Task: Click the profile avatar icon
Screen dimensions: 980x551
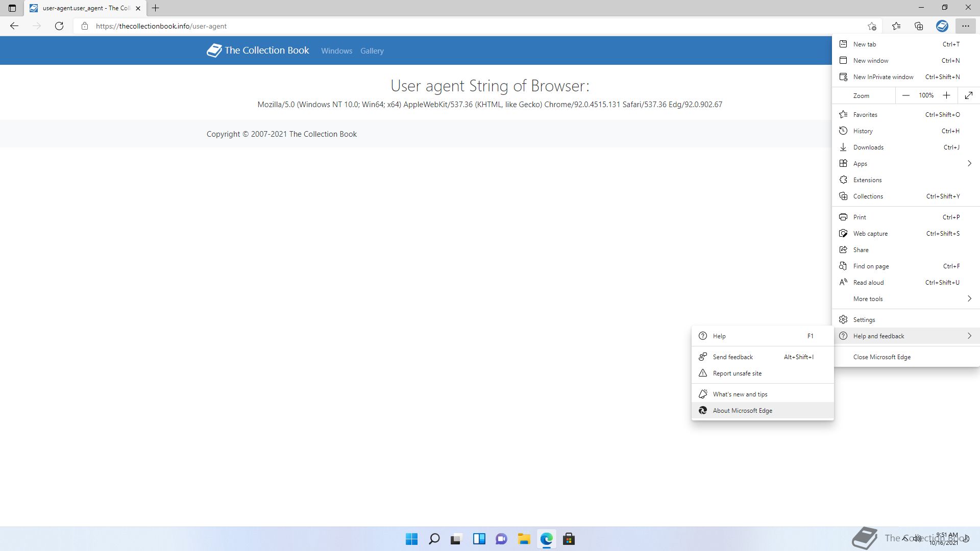Action: pos(942,26)
